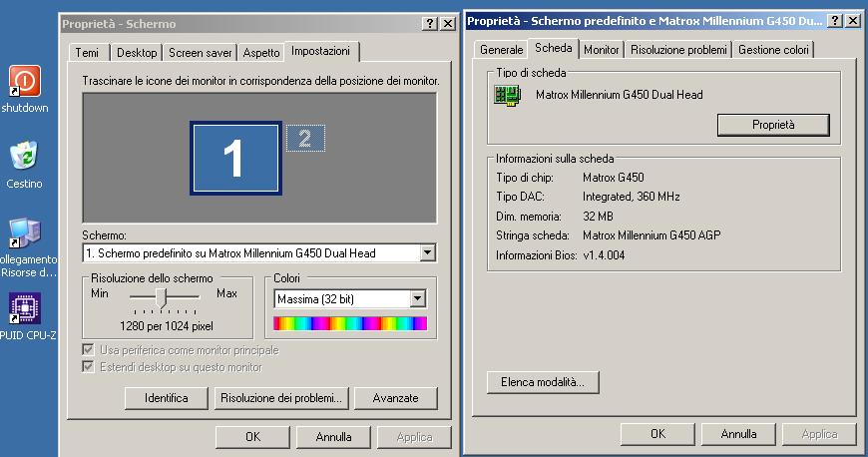868x457 pixels.
Task: Select the Cestino recycle bin icon
Action: (x=24, y=156)
